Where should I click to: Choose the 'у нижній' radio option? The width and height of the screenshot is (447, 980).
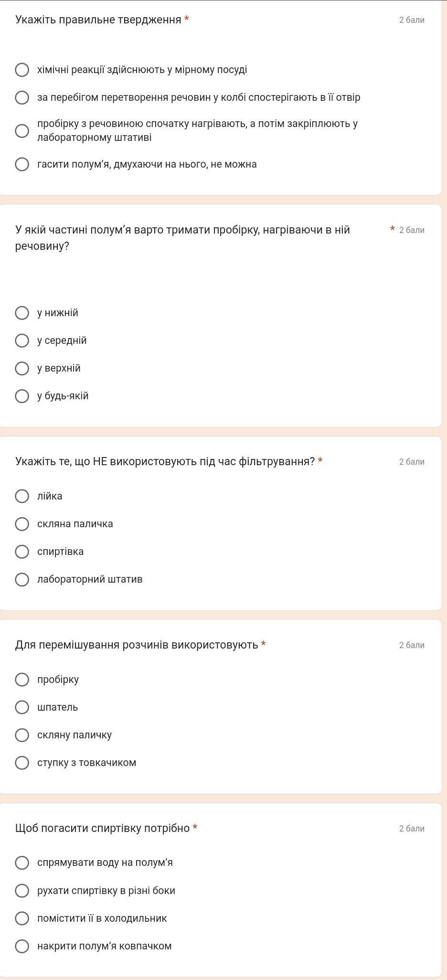coord(22,313)
